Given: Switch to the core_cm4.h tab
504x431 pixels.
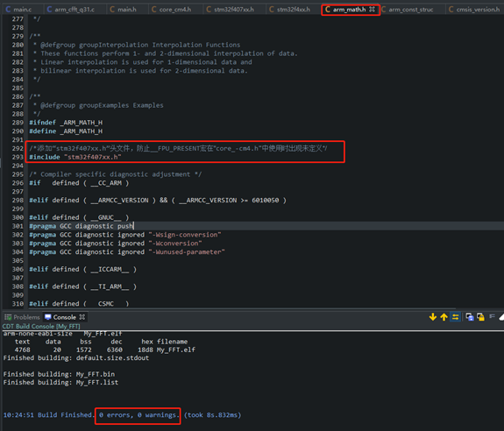Looking at the screenshot, I should click(171, 10).
